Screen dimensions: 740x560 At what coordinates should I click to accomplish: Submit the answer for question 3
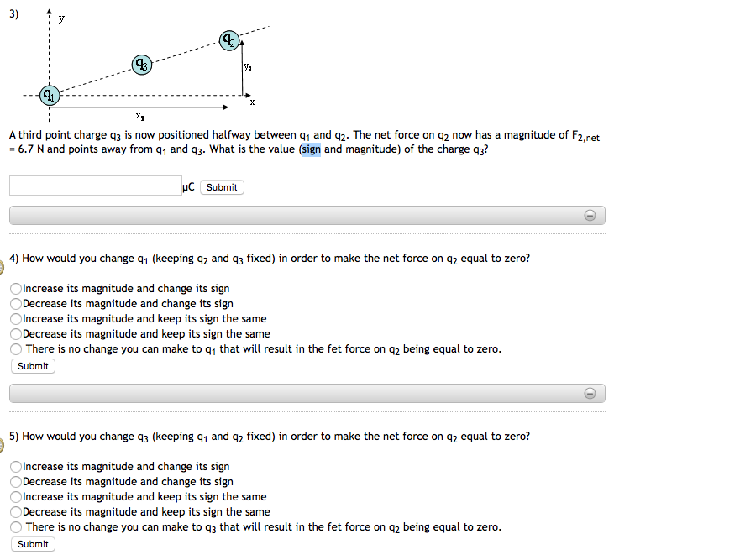pyautogui.click(x=221, y=186)
